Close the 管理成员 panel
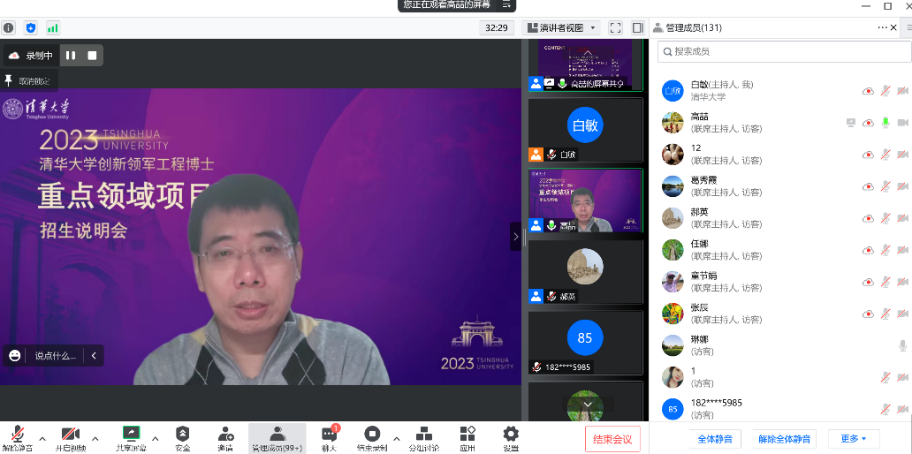Viewport: 912px width, 454px height. [x=894, y=27]
